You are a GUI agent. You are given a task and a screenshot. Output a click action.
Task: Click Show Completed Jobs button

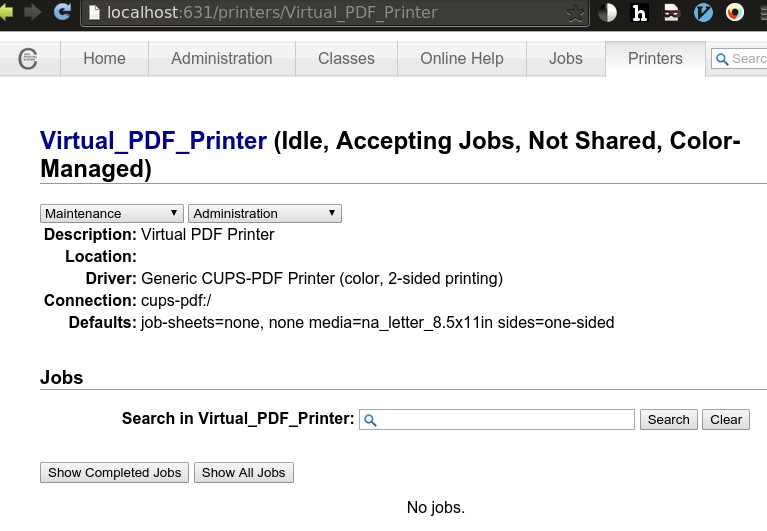pos(115,473)
